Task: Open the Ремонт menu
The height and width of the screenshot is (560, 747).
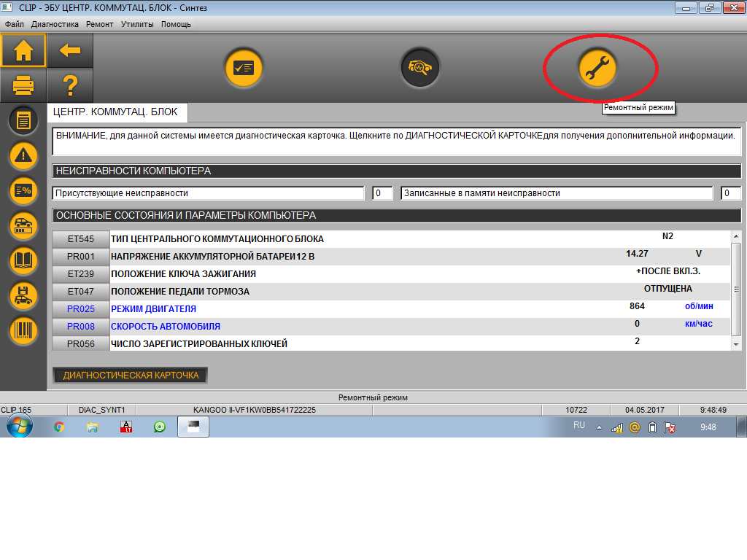Action: click(x=99, y=24)
